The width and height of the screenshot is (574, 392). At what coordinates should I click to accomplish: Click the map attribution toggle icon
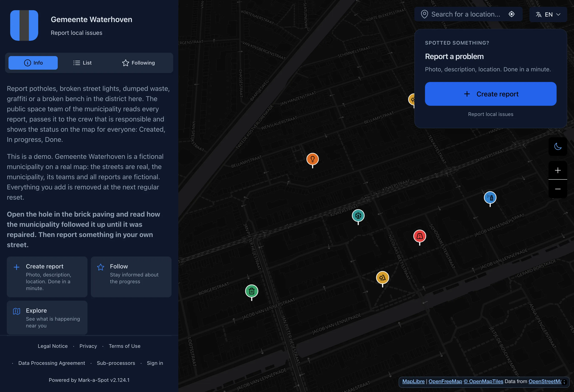pyautogui.click(x=564, y=382)
